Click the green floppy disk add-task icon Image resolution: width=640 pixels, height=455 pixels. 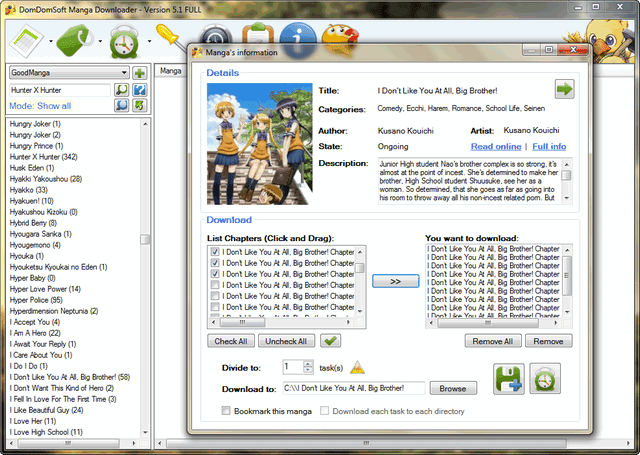[x=509, y=379]
